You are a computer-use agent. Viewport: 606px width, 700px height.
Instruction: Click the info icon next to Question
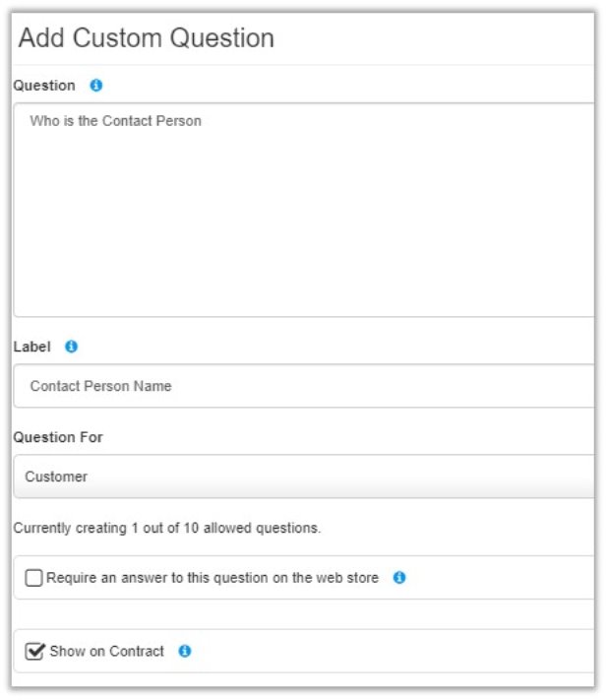(96, 86)
